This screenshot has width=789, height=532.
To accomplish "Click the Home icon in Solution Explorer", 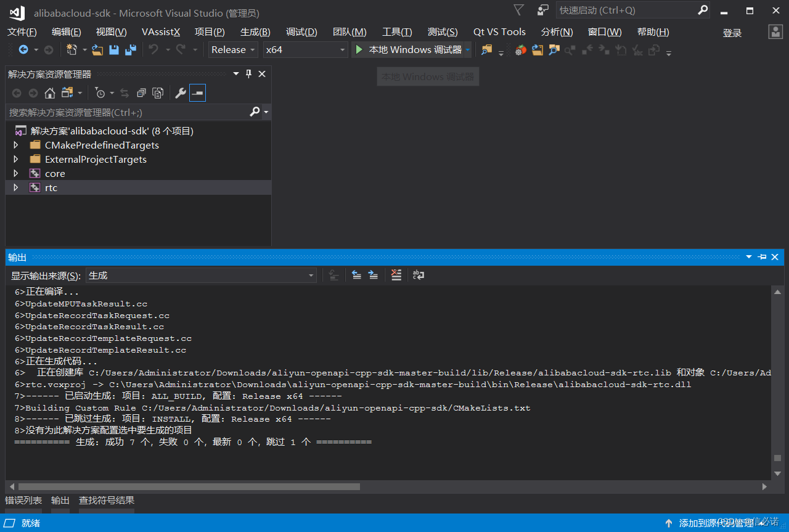I will click(50, 93).
